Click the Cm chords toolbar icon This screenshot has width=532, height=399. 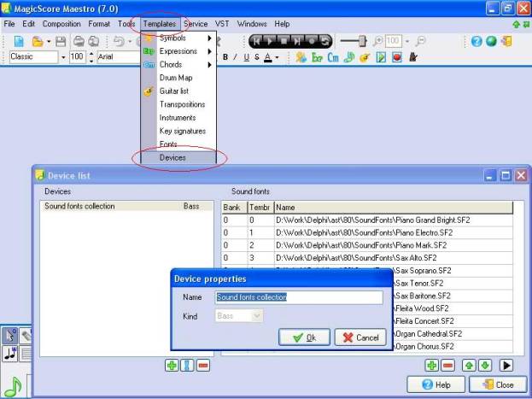[x=333, y=57]
